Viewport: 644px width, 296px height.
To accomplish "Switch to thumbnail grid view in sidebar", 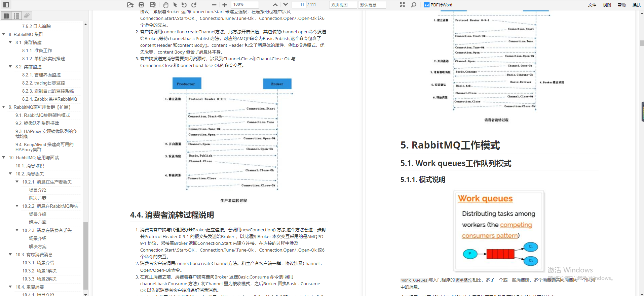I will 6,16.
